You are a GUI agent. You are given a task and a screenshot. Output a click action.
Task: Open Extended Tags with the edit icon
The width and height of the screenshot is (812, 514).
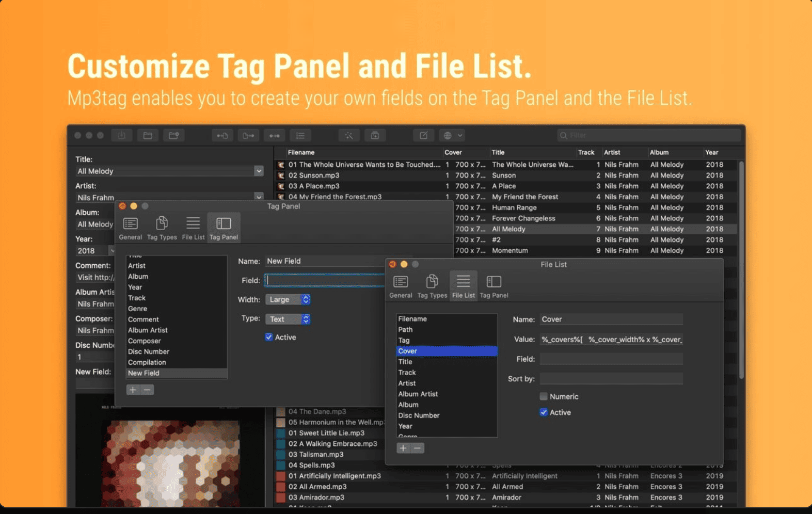point(423,136)
